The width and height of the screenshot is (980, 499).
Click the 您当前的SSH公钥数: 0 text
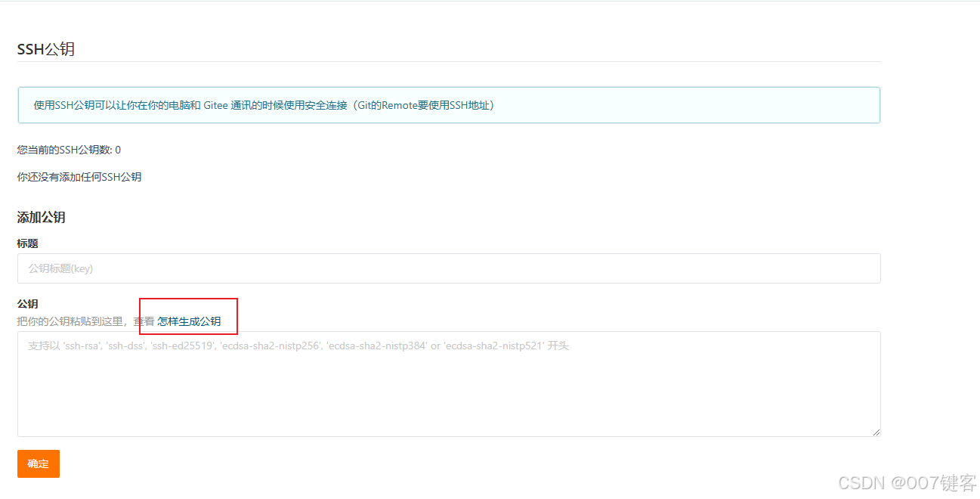click(69, 150)
